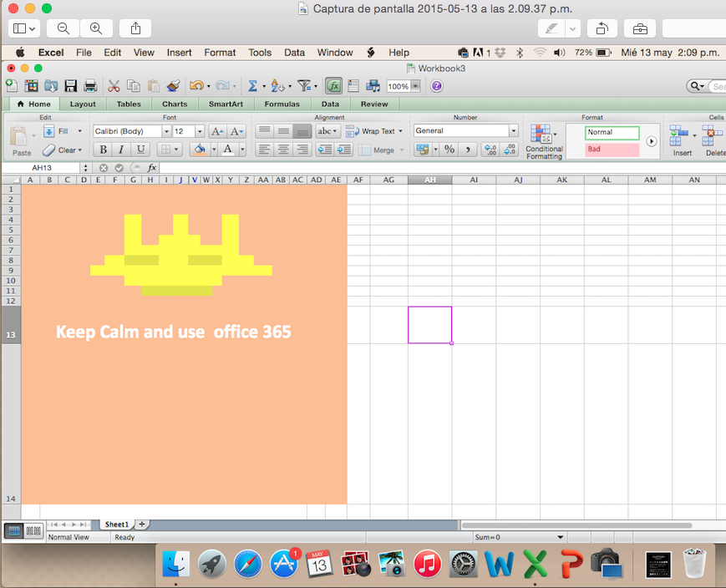
Task: Click the Copy icon in toolbar
Action: tap(134, 86)
